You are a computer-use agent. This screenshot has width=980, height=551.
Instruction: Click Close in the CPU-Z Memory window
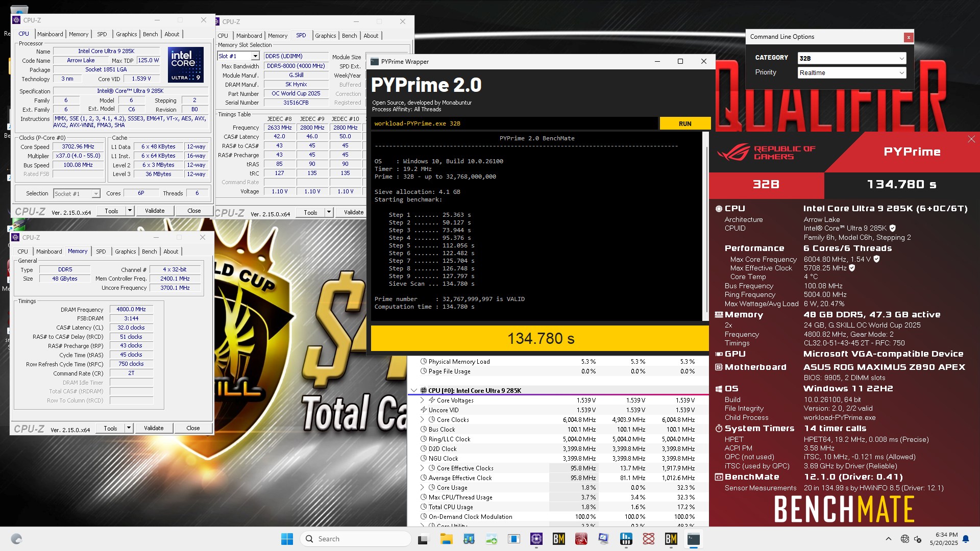tap(193, 428)
